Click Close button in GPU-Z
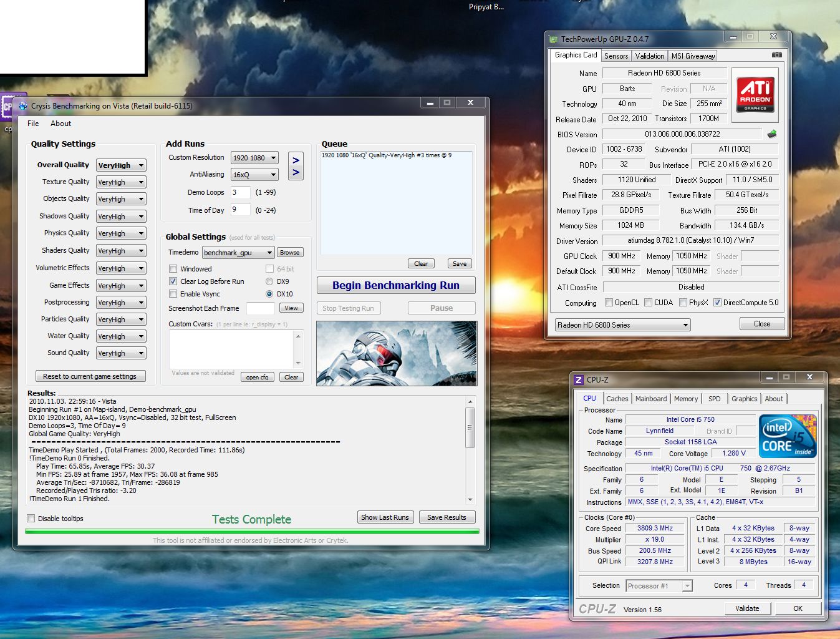 pyautogui.click(x=762, y=324)
